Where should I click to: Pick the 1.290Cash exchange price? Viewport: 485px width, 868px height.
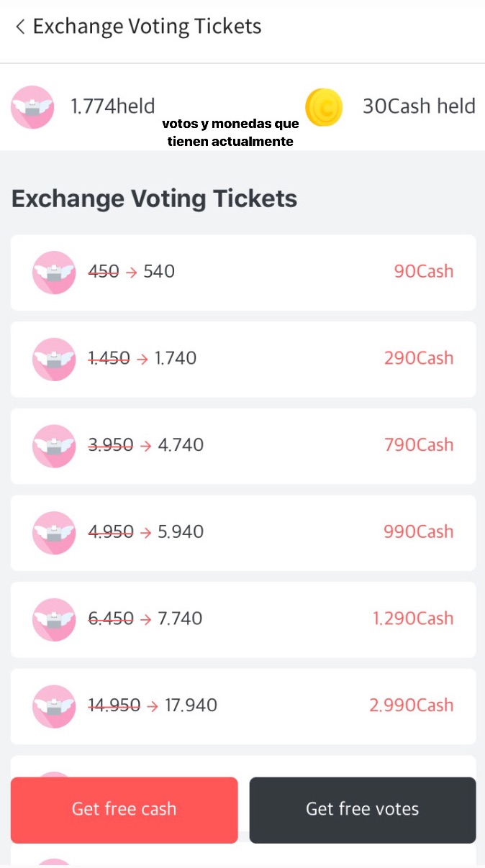(412, 618)
